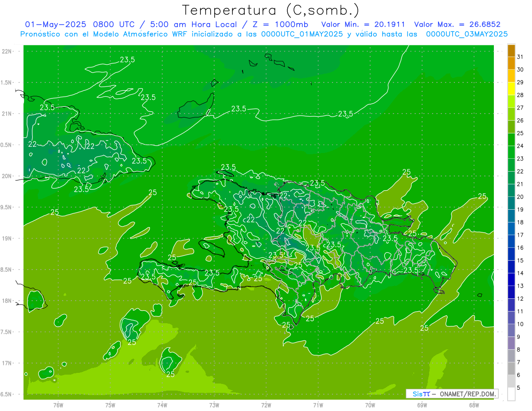The width and height of the screenshot is (532, 411).
Task: Click the valid-until time "0000UTC_03MAY2025"
Action: (467, 34)
